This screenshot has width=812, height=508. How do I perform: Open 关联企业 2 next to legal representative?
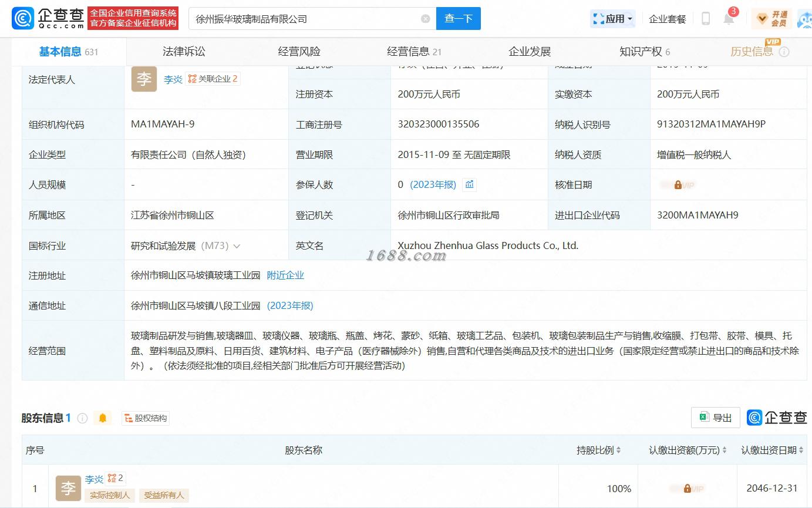tap(213, 79)
